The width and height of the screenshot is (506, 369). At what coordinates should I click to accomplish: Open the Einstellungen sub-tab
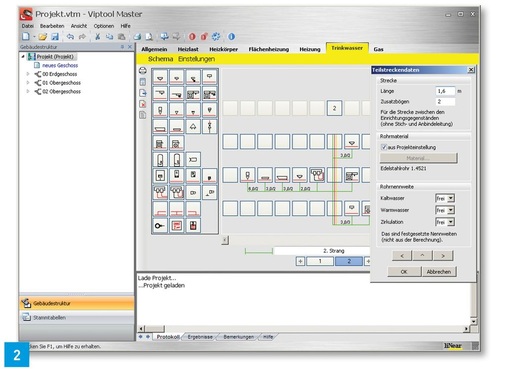coord(196,59)
